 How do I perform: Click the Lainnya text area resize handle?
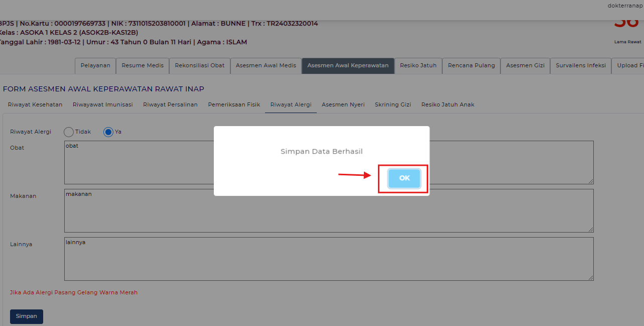pos(591,278)
